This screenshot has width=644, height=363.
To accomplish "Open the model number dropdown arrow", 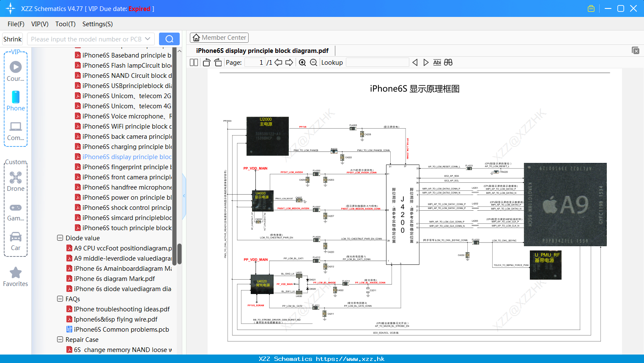I will [x=148, y=39].
